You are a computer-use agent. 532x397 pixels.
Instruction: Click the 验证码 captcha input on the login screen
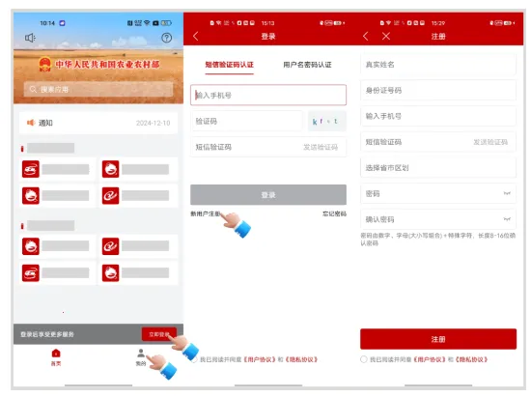point(246,121)
